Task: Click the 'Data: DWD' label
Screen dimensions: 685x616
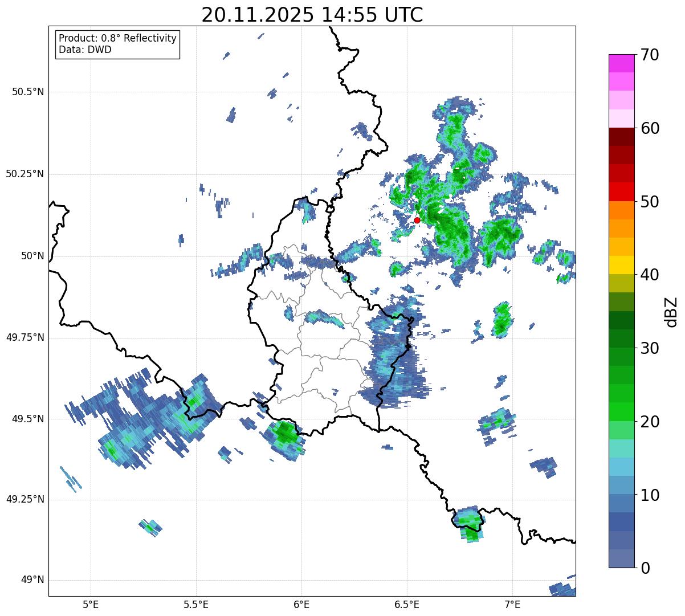Action: [x=85, y=50]
